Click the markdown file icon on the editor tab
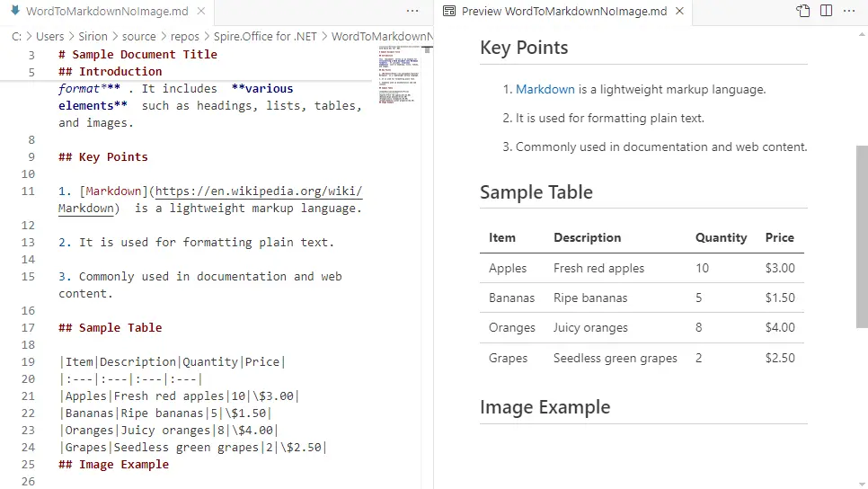Image resolution: width=868 pixels, height=489 pixels. coord(15,12)
